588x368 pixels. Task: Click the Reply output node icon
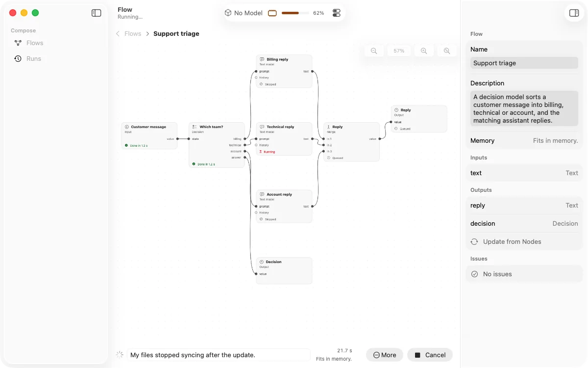coord(396,110)
